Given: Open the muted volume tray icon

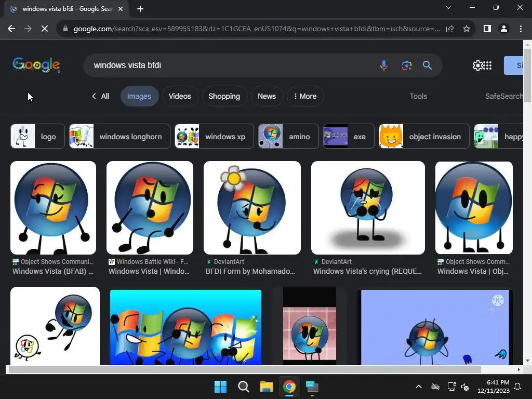Looking at the screenshot, I should 465,387.
